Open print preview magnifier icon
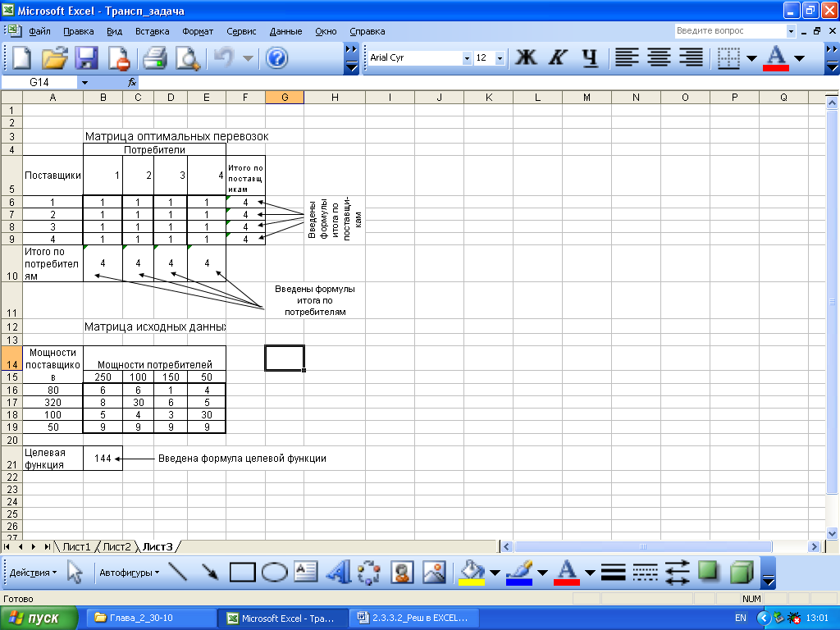 (x=188, y=58)
